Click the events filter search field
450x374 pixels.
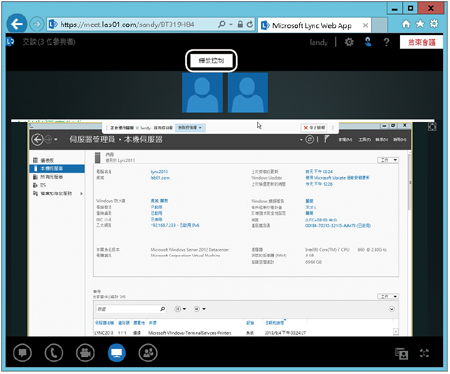(x=131, y=309)
